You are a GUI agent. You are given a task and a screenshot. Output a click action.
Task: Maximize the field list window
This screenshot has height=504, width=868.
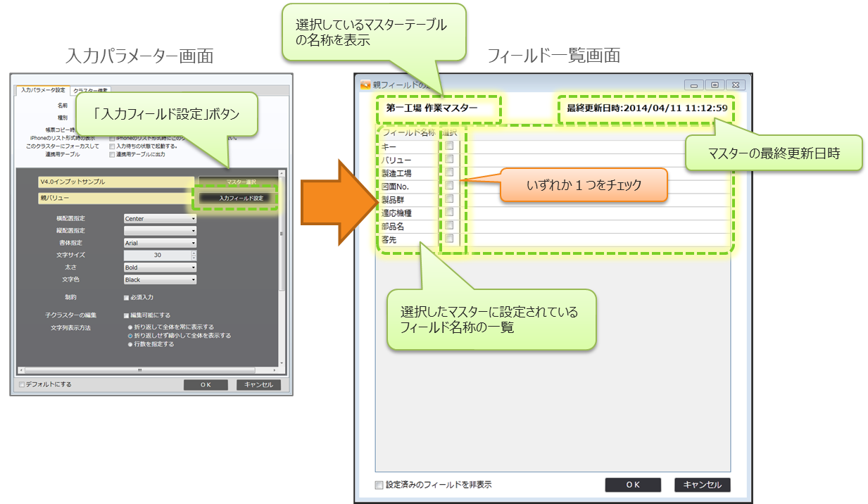tap(714, 85)
